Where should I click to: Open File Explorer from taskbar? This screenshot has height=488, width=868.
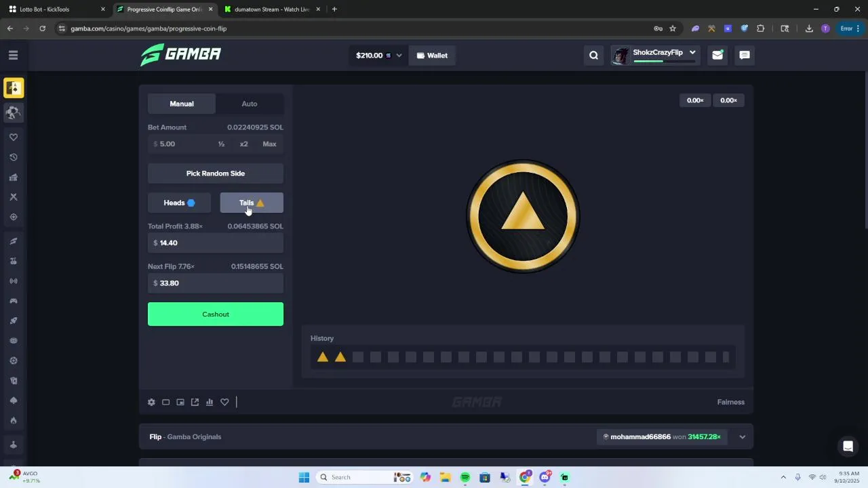click(x=445, y=477)
